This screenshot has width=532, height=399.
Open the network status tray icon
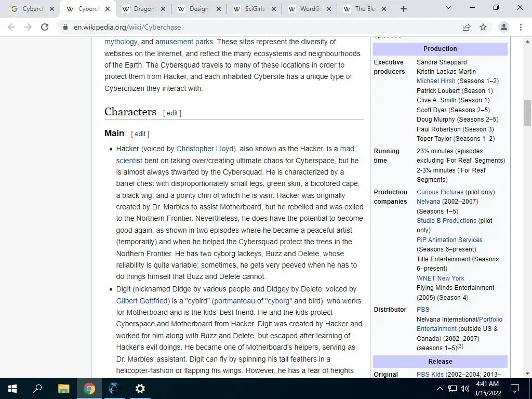coord(453,389)
